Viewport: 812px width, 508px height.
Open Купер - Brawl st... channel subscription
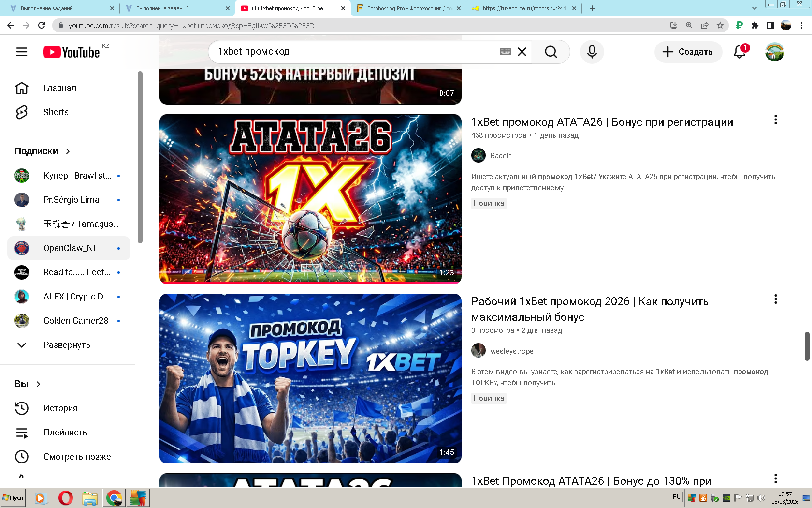pyautogui.click(x=69, y=176)
